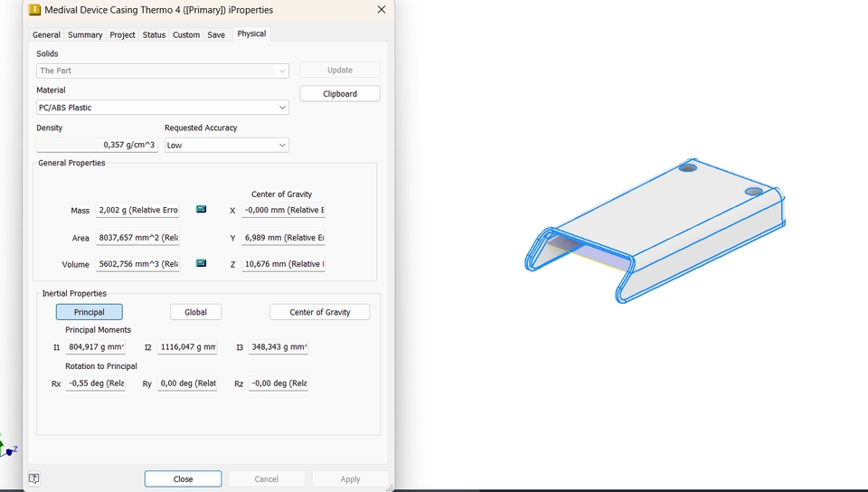The image size is (868, 492).
Task: Click the 'Requested Accuracy' label
Action: [201, 128]
